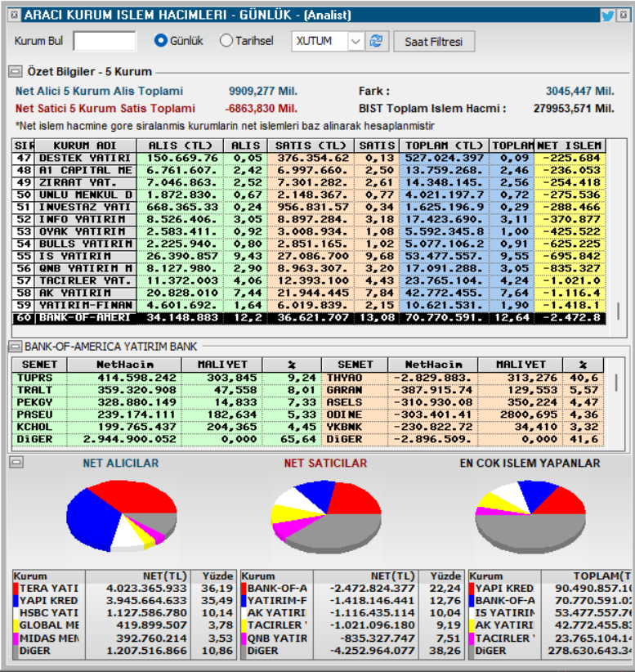Click the Twitter bird icon
Image resolution: width=635 pixels, height=672 pixels.
pyautogui.click(x=607, y=16)
